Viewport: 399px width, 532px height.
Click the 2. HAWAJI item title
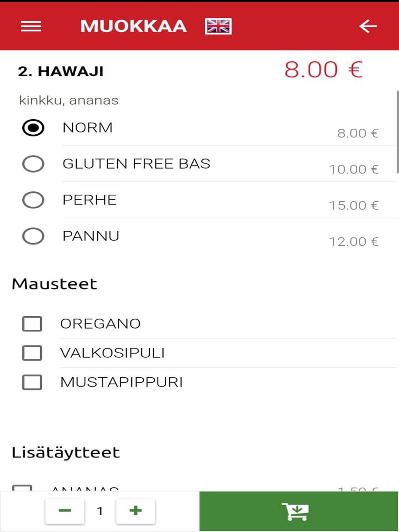point(61,71)
